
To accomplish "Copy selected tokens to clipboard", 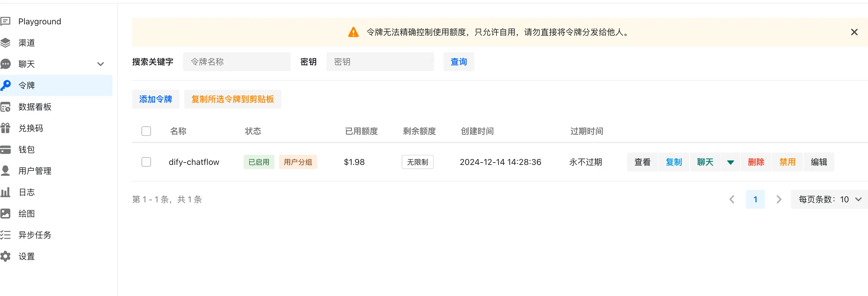I will (232, 99).
